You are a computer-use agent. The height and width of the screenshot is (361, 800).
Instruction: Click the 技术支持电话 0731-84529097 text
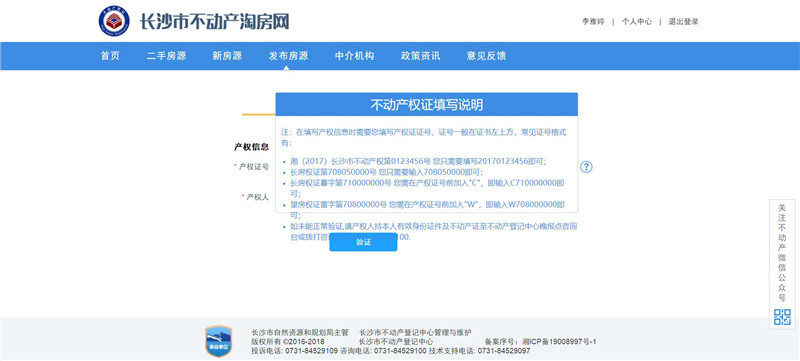479,351
